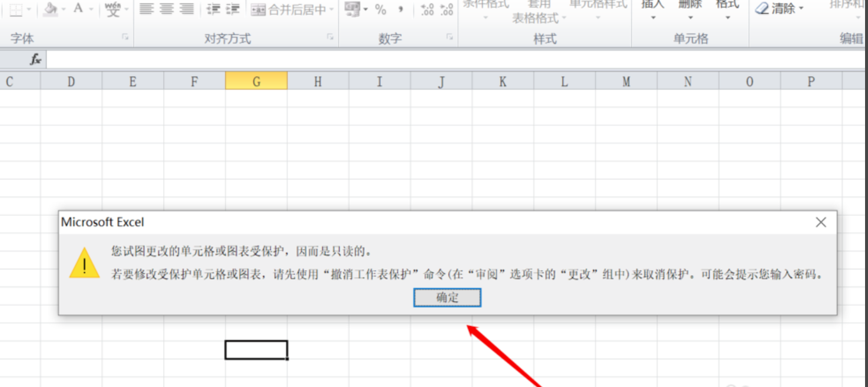The width and height of the screenshot is (868, 387).
Task: Select column I header
Action: [380, 81]
